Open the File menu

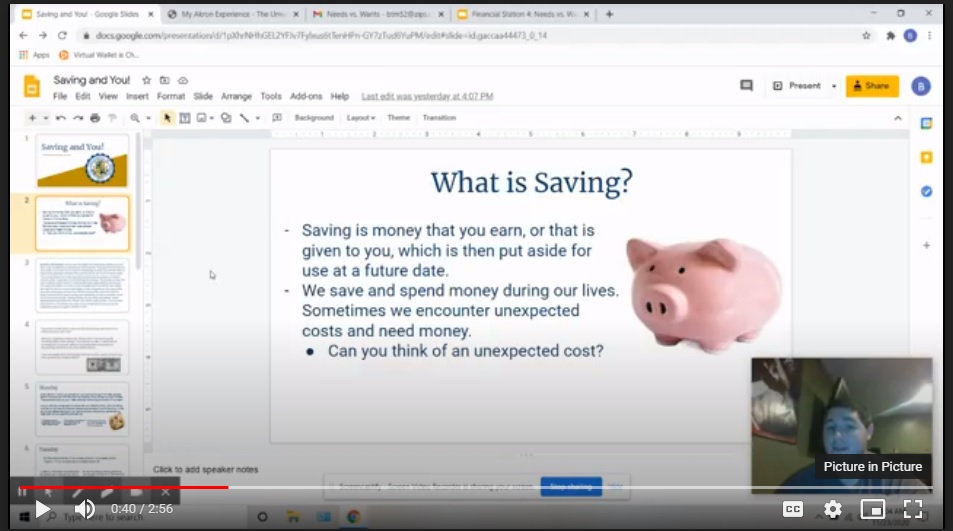coord(60,96)
